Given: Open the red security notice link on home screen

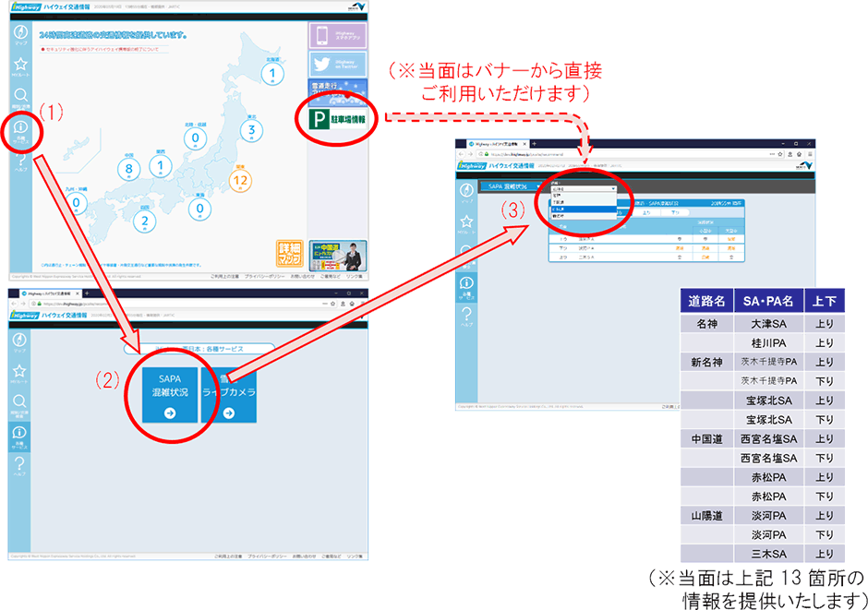Looking at the screenshot, I should point(101,49).
